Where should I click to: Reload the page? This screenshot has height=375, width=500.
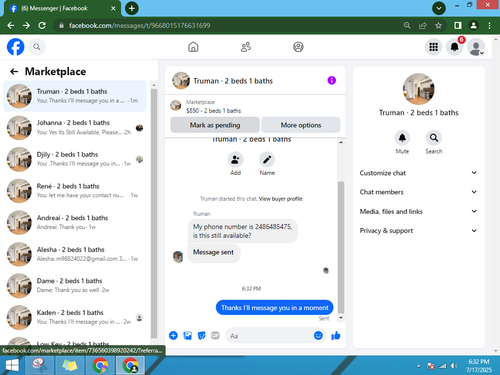click(x=42, y=25)
